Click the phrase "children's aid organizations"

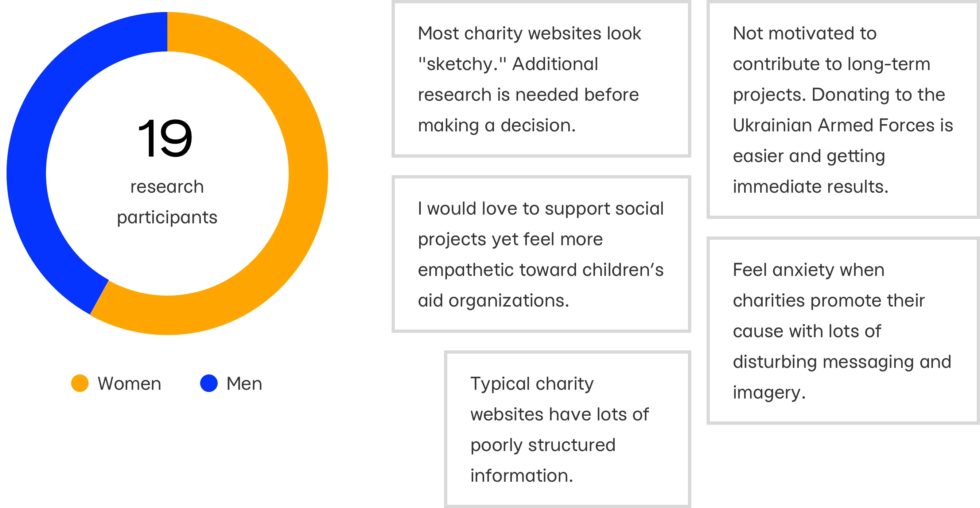tap(541, 285)
